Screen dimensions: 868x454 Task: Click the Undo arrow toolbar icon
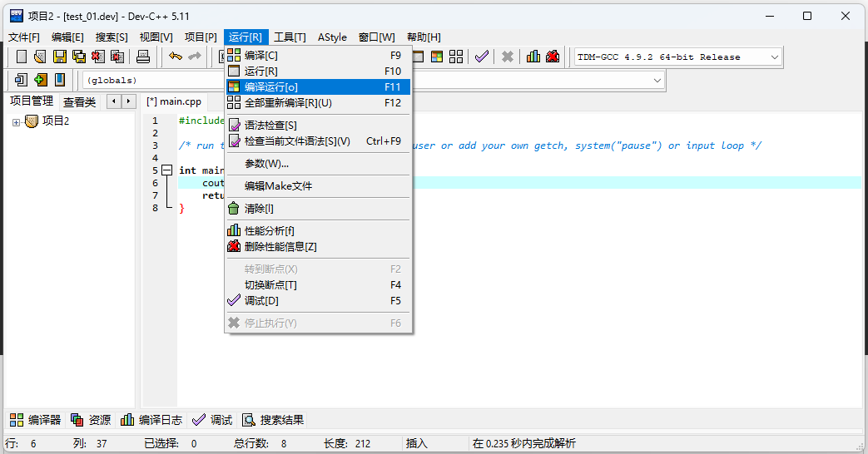pyautogui.click(x=175, y=57)
